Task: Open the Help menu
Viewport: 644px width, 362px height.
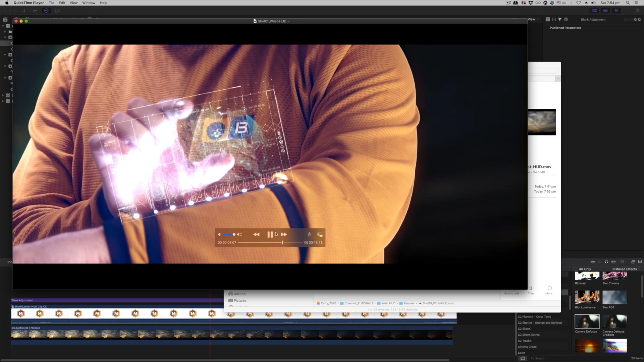Action: pos(104,3)
